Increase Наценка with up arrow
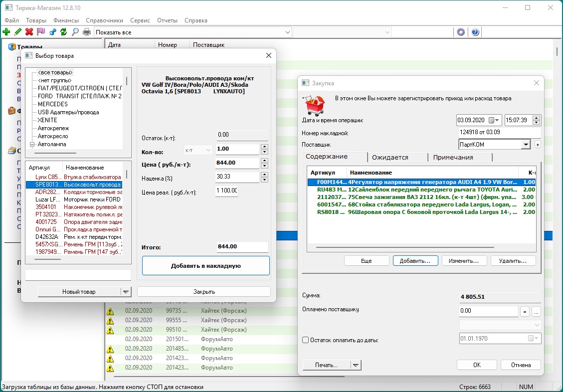Image resolution: width=563 pixels, height=392 pixels. pos(265,175)
